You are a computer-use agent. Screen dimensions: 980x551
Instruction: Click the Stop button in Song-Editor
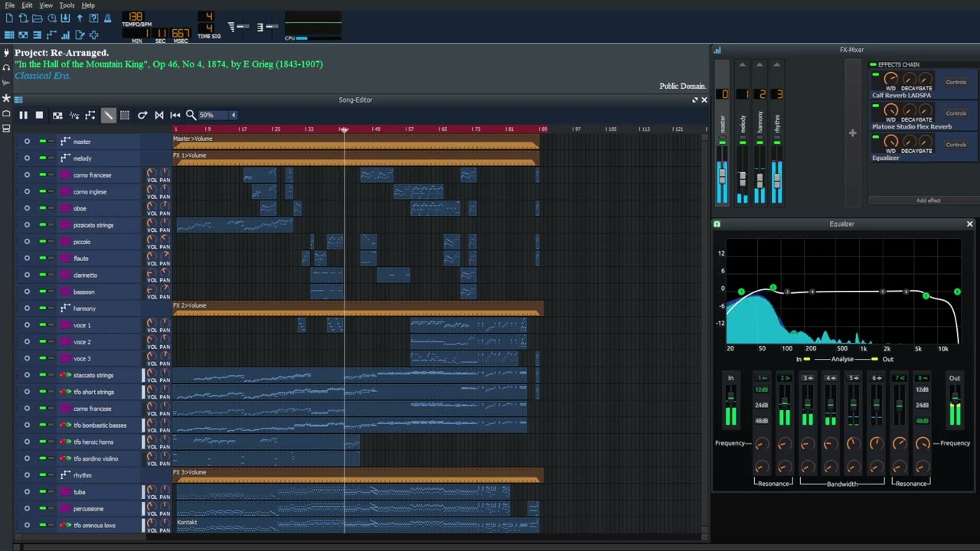[39, 115]
